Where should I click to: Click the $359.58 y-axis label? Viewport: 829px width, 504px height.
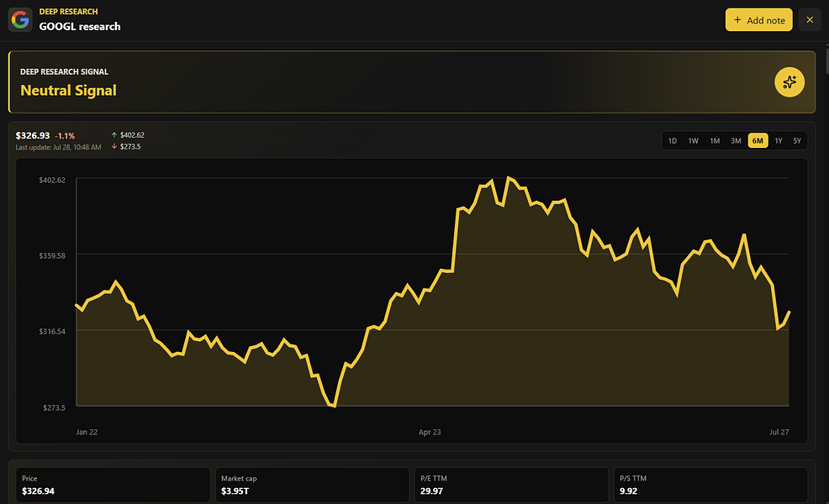tap(52, 255)
